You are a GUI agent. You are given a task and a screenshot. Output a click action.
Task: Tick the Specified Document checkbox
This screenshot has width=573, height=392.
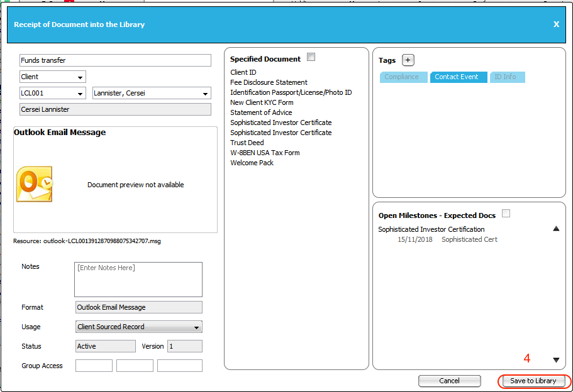tap(311, 57)
